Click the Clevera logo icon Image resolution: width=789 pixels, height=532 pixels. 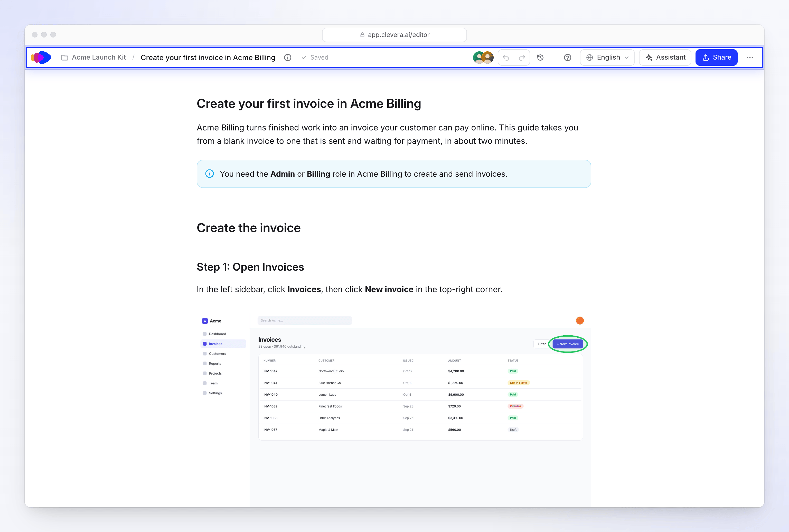41,57
